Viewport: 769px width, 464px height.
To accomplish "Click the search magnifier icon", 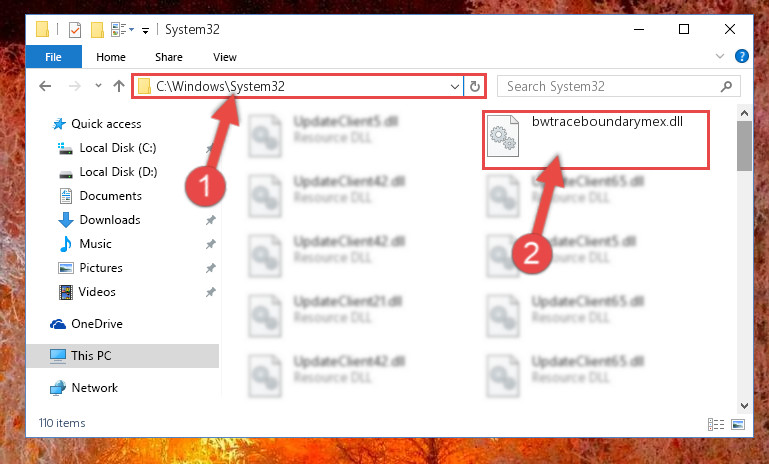I will 726,87.
